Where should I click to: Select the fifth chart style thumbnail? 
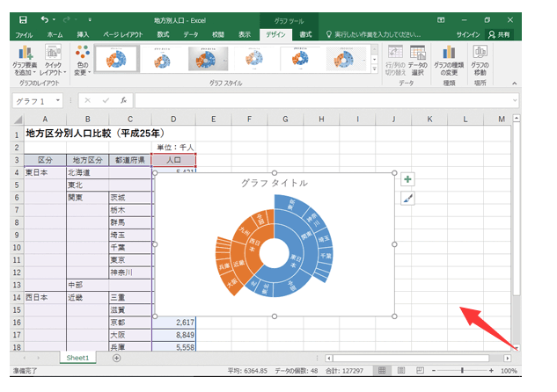300,59
